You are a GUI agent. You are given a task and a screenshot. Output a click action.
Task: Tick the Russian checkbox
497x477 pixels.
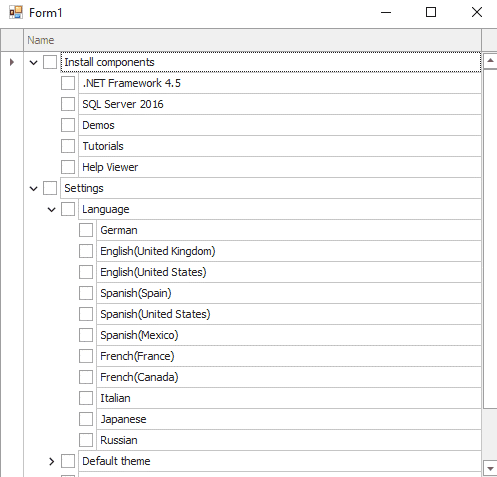(x=86, y=440)
